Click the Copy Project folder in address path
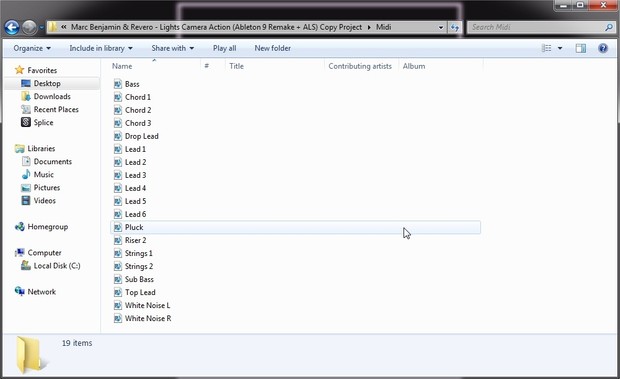The image size is (620, 379). pyautogui.click(x=216, y=27)
